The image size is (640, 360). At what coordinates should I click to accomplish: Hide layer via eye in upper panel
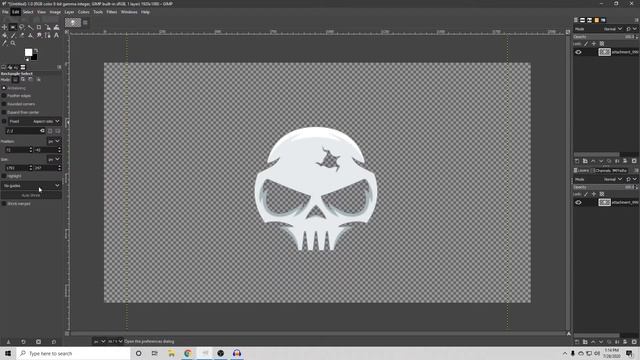(x=578, y=52)
